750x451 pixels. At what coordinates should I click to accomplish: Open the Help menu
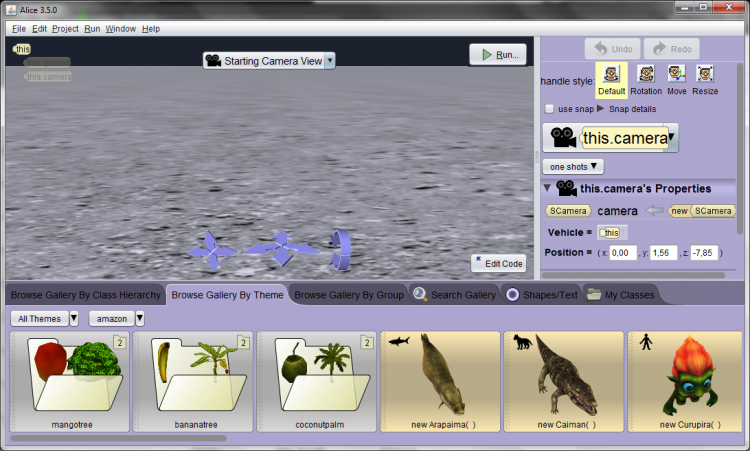pos(151,29)
